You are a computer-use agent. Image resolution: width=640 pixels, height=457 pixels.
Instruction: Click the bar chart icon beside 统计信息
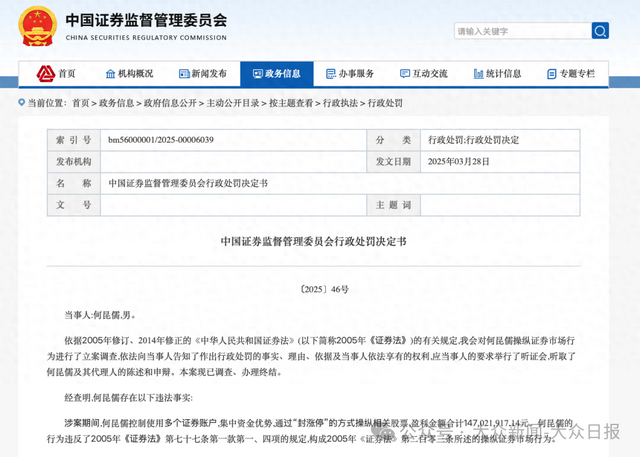pyautogui.click(x=478, y=74)
